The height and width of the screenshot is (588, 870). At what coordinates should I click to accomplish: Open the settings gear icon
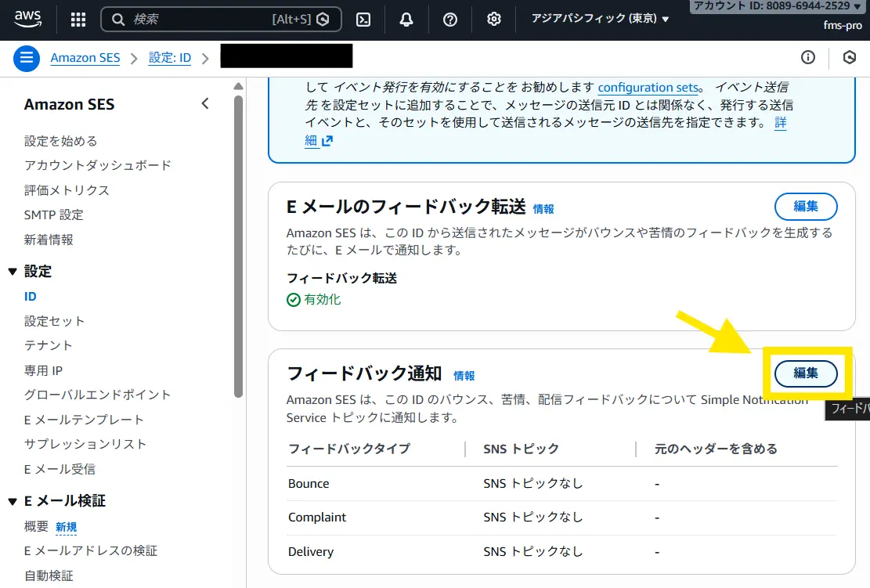point(493,20)
